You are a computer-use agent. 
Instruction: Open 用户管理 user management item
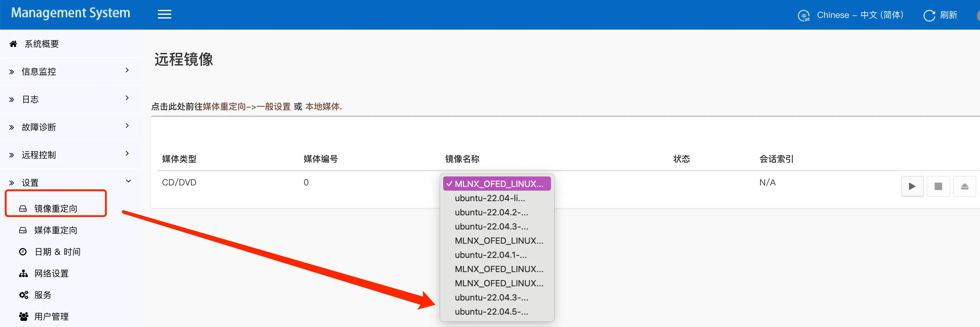click(x=51, y=316)
